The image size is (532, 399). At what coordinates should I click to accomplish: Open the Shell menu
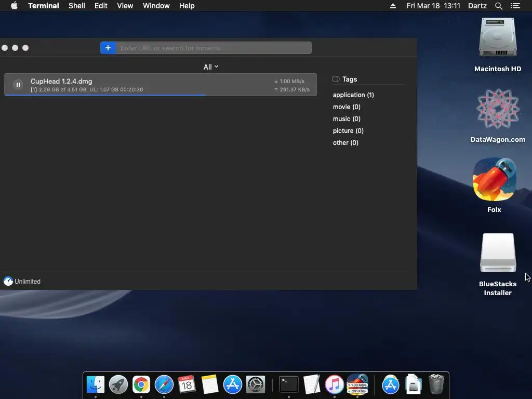pyautogui.click(x=77, y=6)
